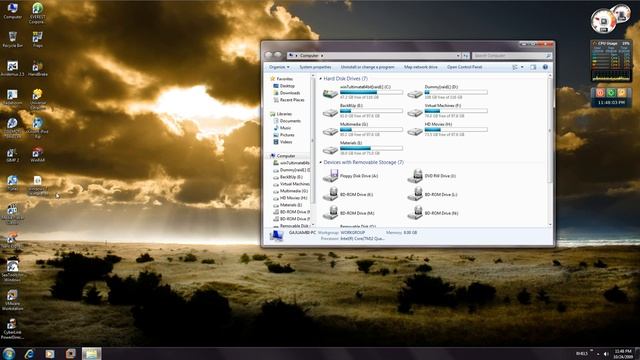Select Floppy Disk Drive (A:)
The width and height of the screenshot is (640, 360).
(x=351, y=176)
